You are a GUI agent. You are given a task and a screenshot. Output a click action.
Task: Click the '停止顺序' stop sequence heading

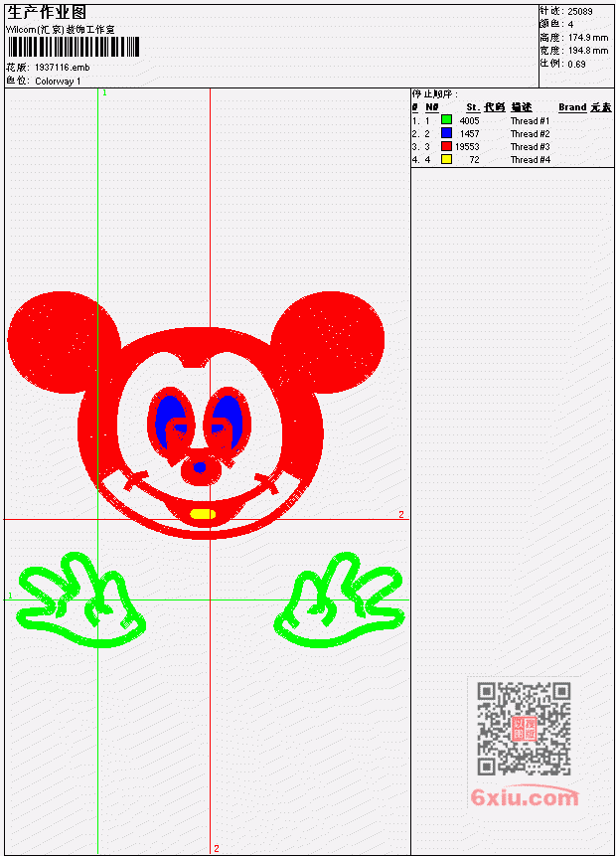(434, 94)
